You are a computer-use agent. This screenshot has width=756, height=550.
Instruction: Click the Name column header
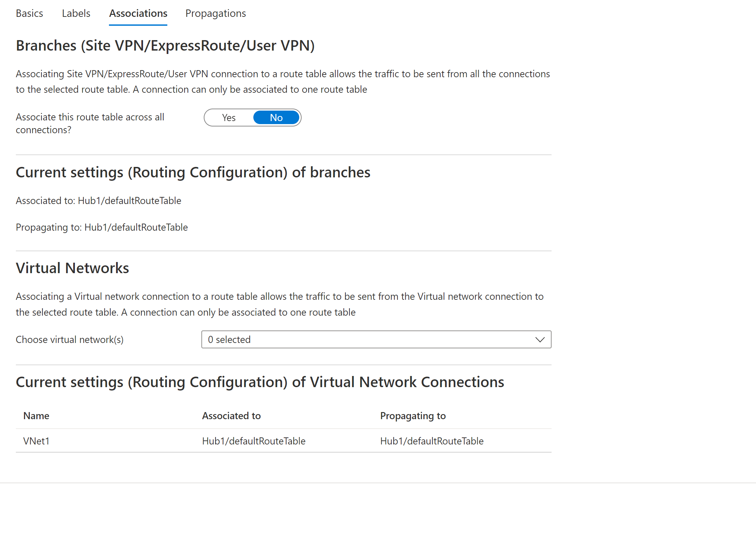(x=36, y=416)
